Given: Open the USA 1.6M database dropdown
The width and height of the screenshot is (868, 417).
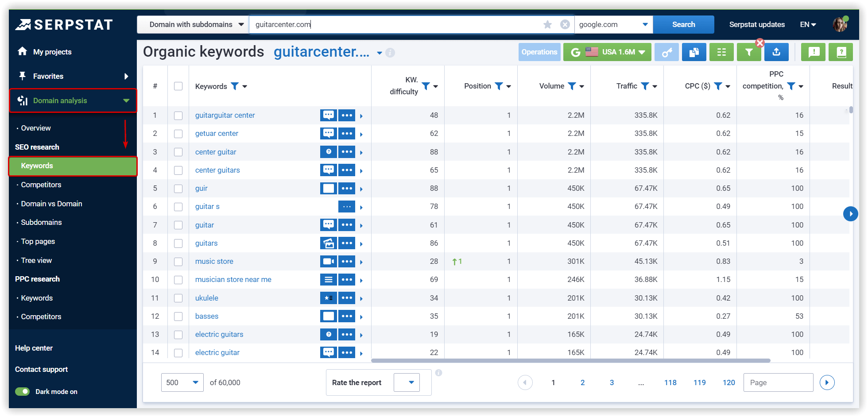Looking at the screenshot, I should click(x=607, y=52).
